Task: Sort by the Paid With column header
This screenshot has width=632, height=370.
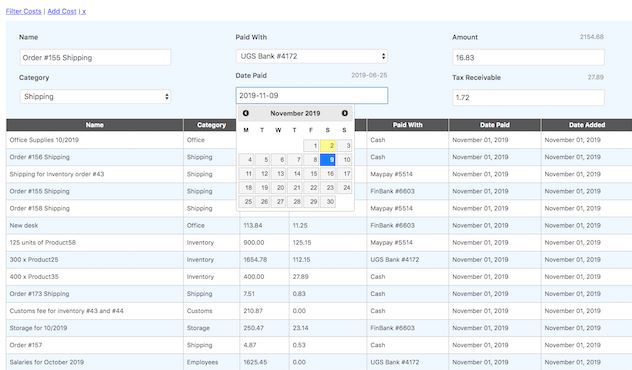Action: coord(407,125)
